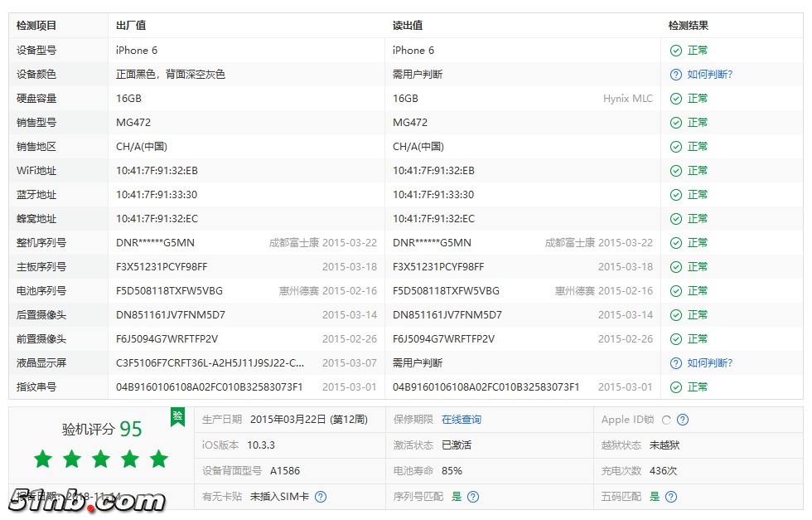The width and height of the screenshot is (812, 520).
Task: Click the question icon in the 设备颜色 row
Action: coord(676,75)
